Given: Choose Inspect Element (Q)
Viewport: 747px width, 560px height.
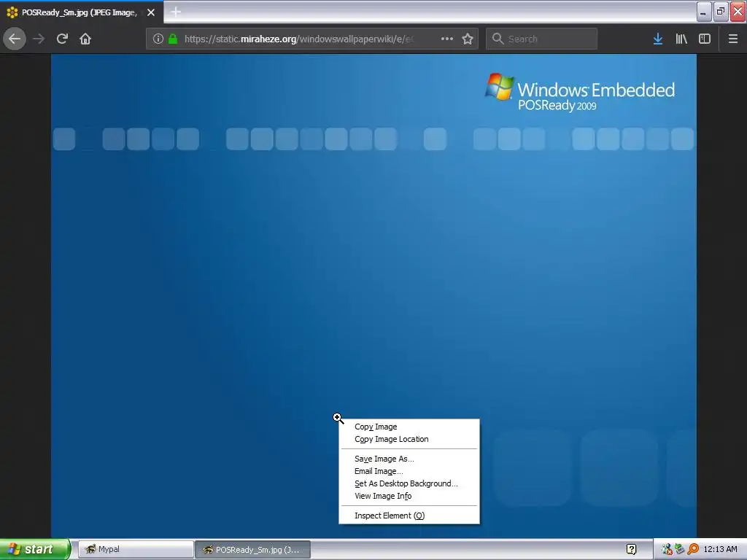Looking at the screenshot, I should point(409,516).
